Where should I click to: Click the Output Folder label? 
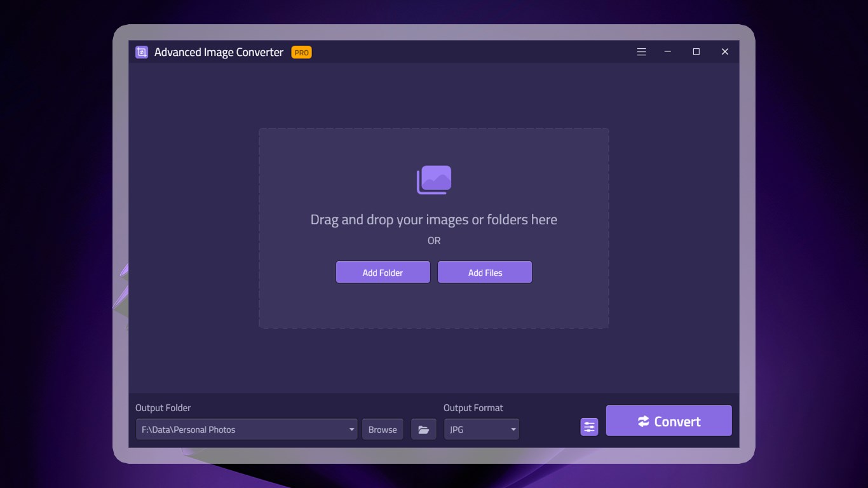163,408
